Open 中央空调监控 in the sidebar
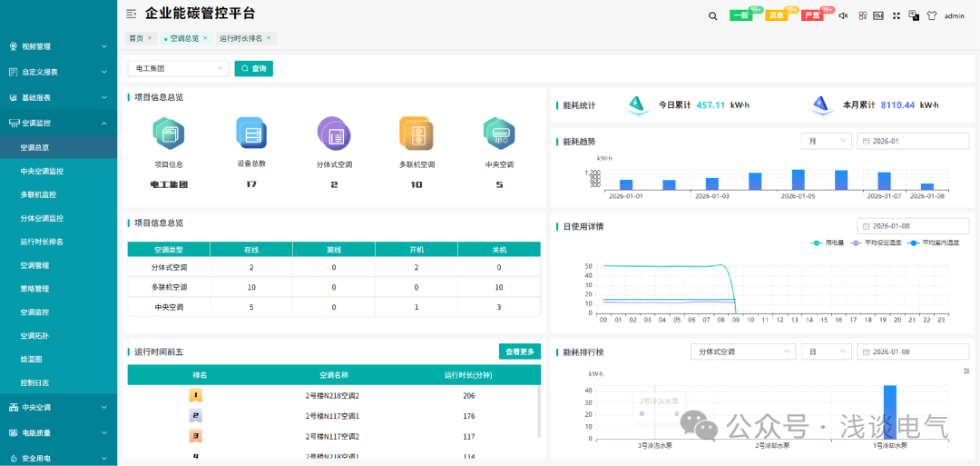The width and height of the screenshot is (980, 466). pyautogui.click(x=58, y=171)
